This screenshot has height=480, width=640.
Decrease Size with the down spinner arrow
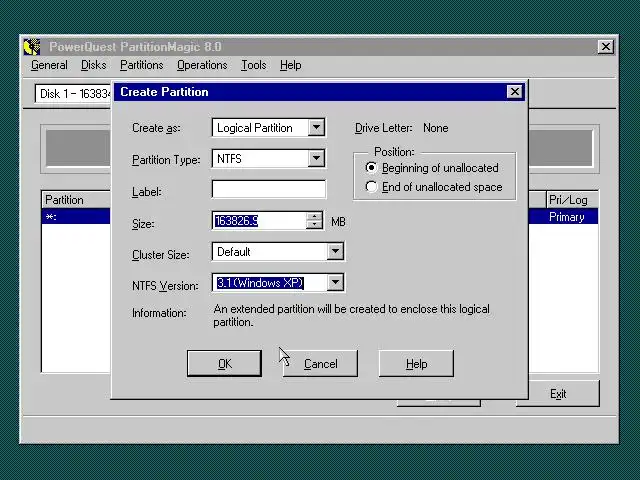point(314,225)
